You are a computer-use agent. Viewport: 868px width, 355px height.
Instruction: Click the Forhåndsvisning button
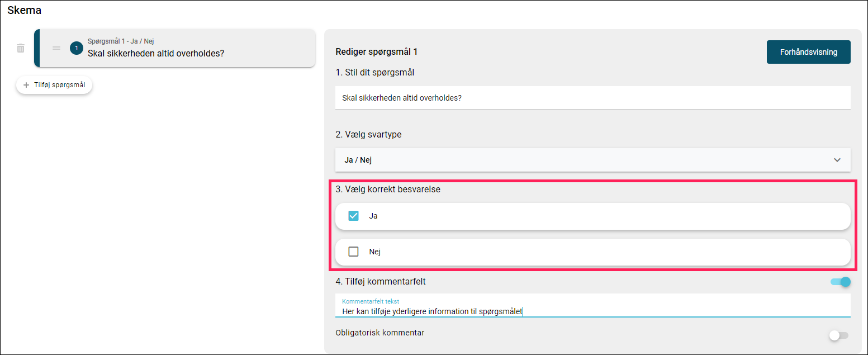click(x=809, y=52)
